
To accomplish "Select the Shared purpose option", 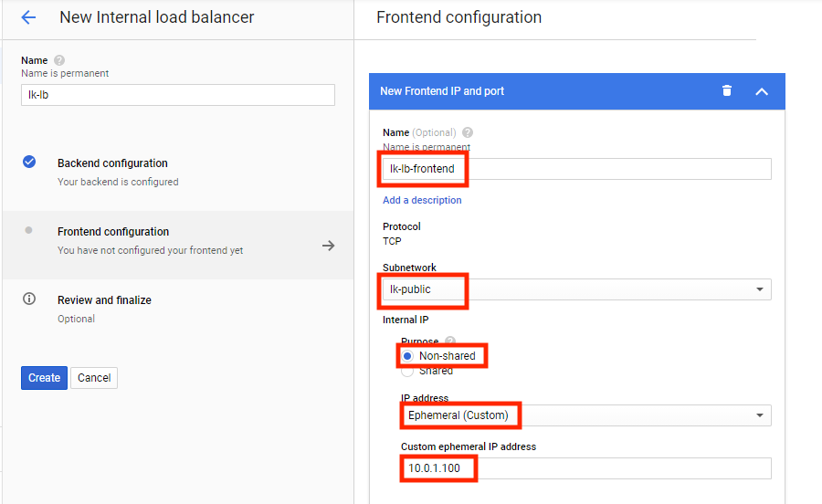I will 407,371.
